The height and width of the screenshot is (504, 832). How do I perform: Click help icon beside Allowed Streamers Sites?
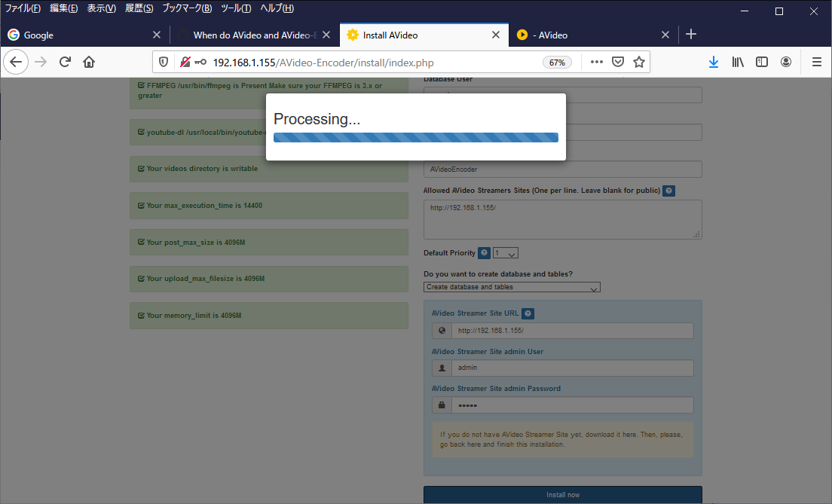668,191
